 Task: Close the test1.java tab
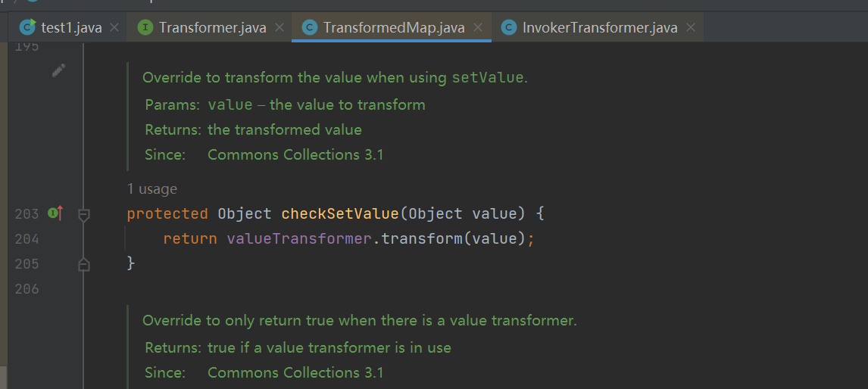pos(114,28)
